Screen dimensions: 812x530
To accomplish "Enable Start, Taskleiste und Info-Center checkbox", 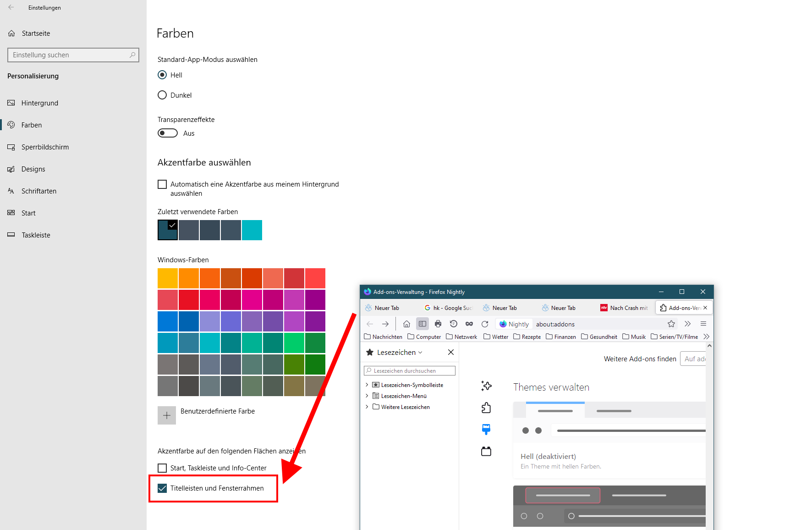I will pos(162,468).
